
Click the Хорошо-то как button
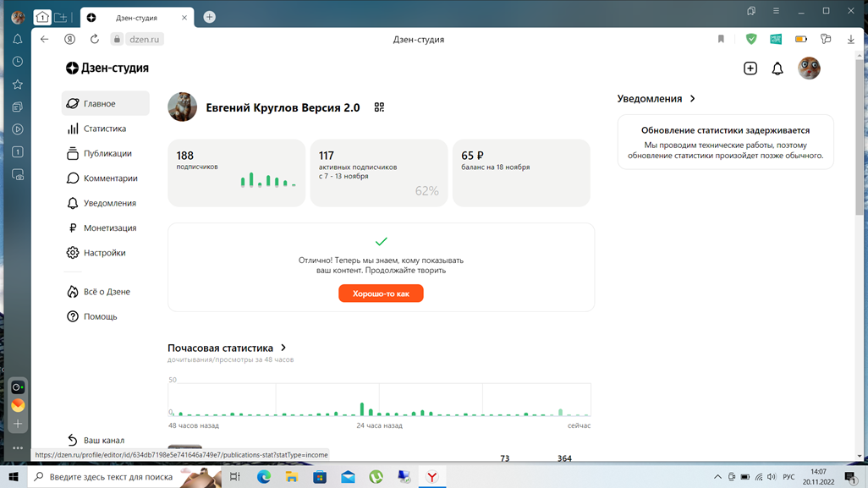pyautogui.click(x=381, y=293)
